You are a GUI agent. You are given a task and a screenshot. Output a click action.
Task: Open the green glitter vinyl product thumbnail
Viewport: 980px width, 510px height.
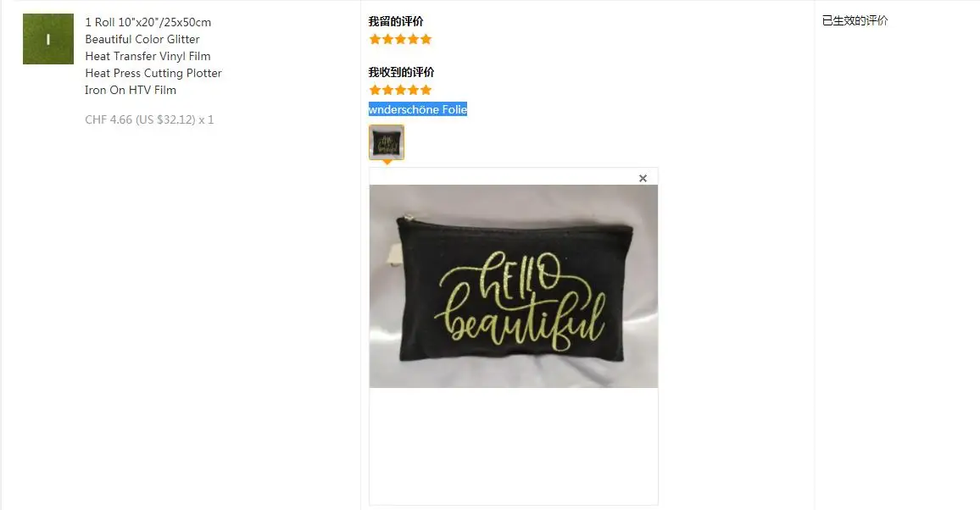48,39
